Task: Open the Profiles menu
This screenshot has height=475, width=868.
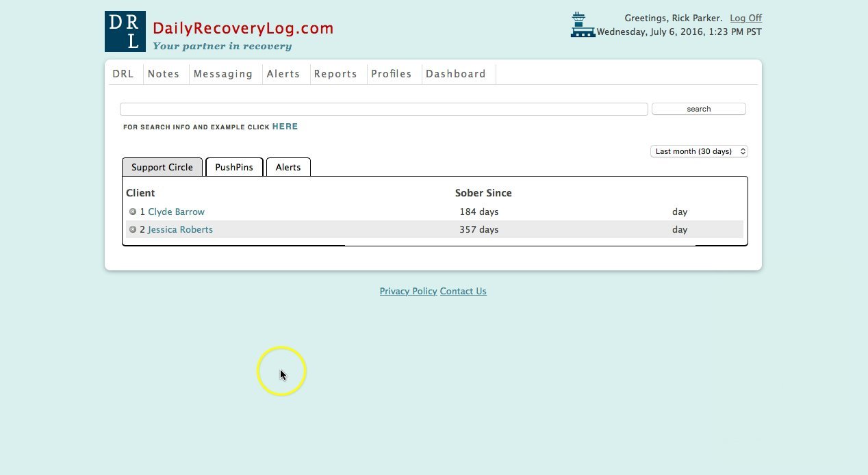Action: [392, 74]
